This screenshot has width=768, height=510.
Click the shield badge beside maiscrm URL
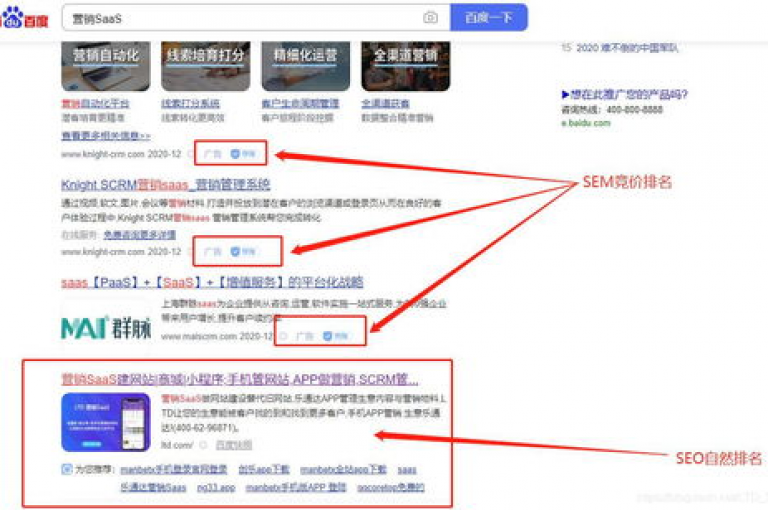click(x=336, y=336)
